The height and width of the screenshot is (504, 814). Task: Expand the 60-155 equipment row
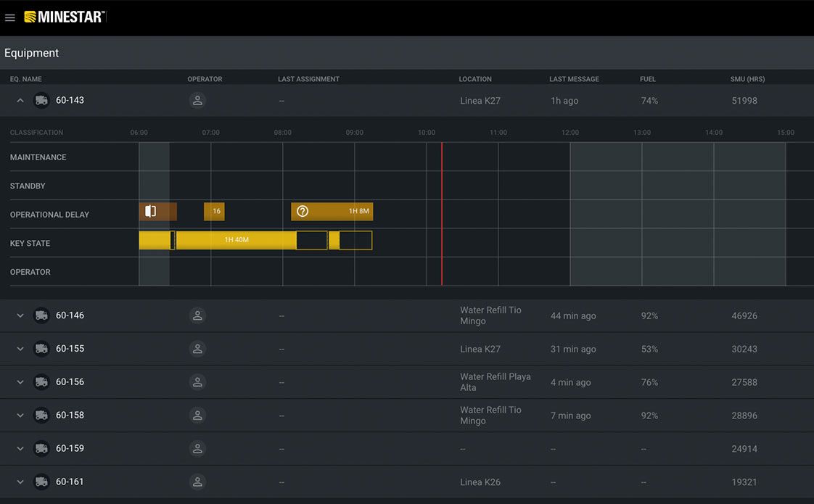point(20,349)
